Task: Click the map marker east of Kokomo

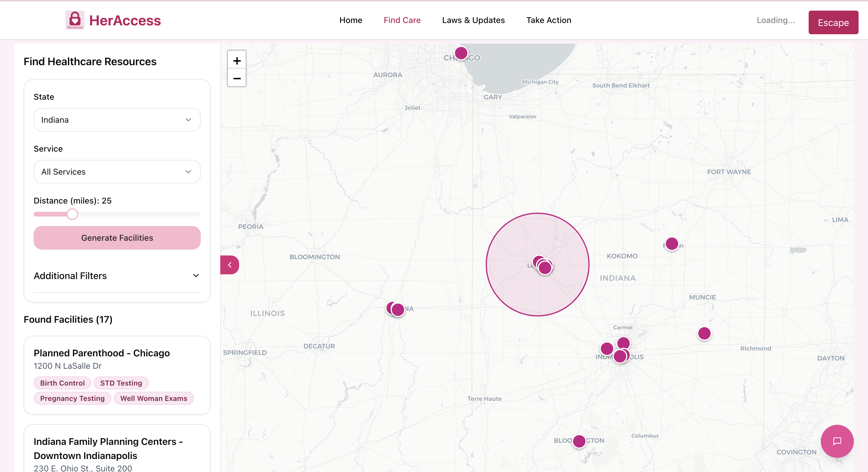Action: pos(672,244)
